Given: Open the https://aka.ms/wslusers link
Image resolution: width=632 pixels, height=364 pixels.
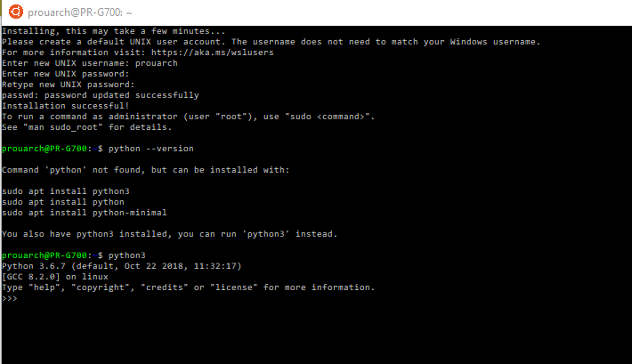Looking at the screenshot, I should click(213, 53).
